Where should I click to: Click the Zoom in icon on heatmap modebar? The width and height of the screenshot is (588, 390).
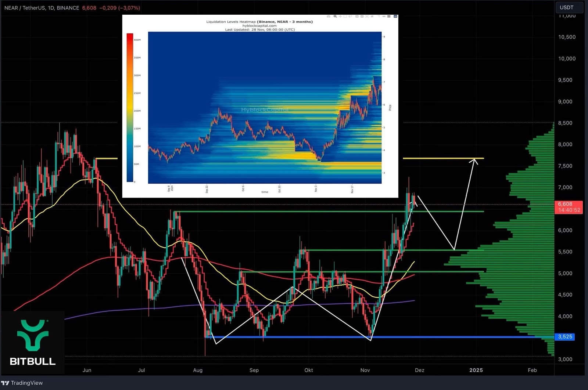tap(357, 17)
